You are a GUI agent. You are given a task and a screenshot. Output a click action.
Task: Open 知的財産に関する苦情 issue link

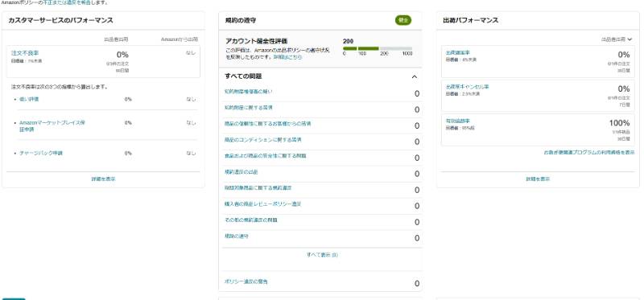tap(249, 108)
